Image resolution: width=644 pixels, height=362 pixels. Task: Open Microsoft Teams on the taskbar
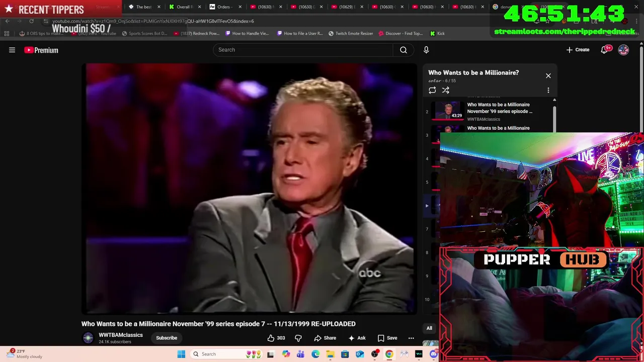pos(300,354)
